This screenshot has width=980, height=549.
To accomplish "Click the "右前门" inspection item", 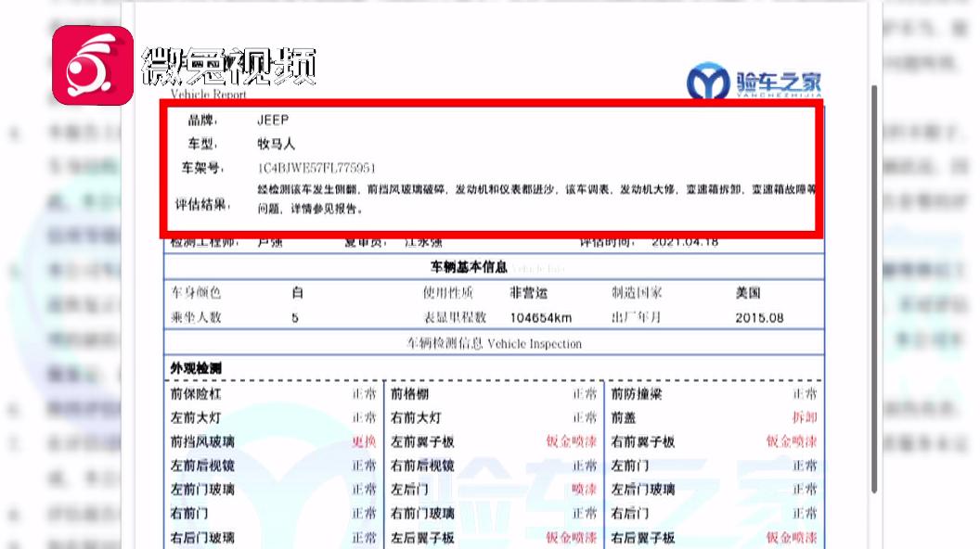I will tap(189, 514).
